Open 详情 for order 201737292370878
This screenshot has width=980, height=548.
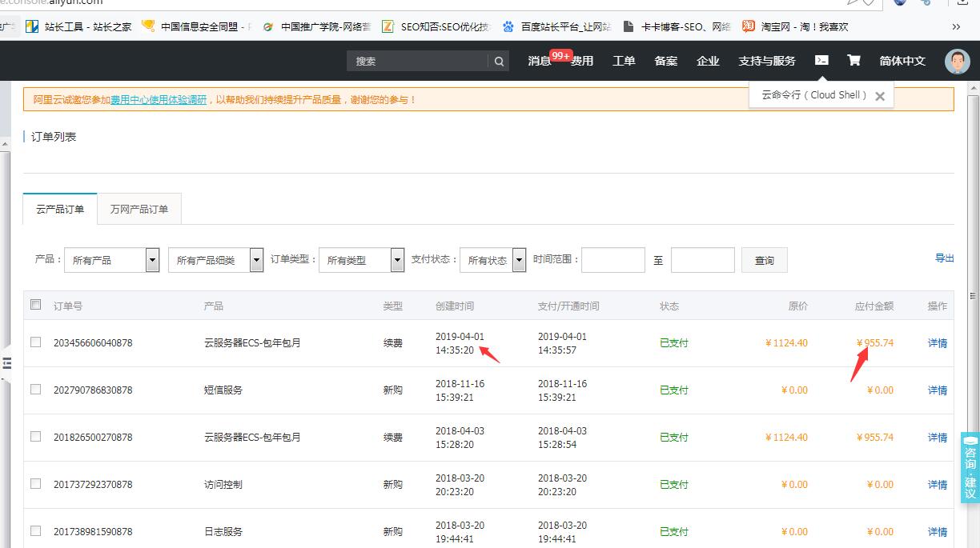click(x=938, y=485)
